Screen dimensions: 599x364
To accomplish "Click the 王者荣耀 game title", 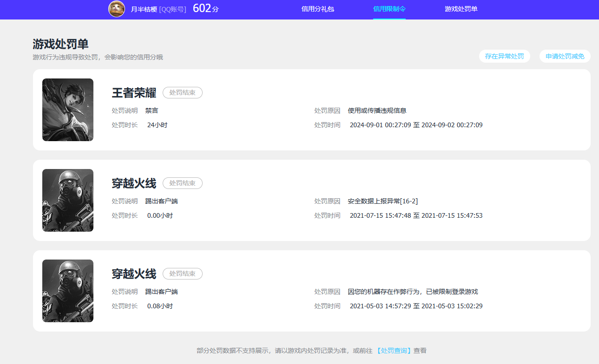I will (134, 92).
